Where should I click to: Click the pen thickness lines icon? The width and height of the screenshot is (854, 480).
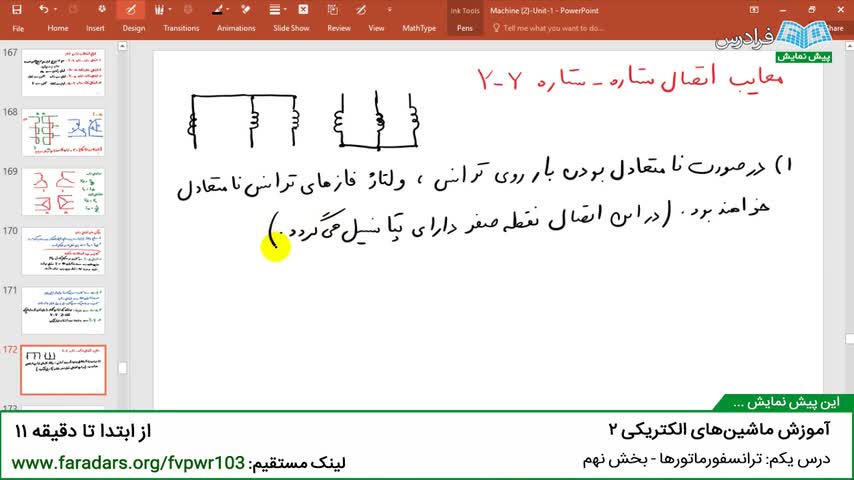[274, 9]
